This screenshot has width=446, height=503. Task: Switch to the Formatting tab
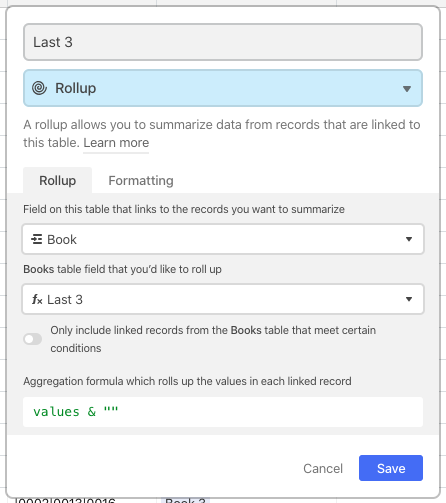(141, 181)
